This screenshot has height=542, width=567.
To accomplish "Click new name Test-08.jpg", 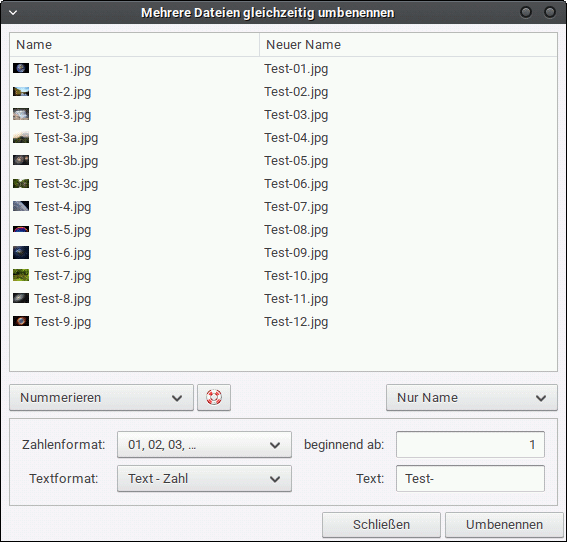I will pyautogui.click(x=296, y=230).
